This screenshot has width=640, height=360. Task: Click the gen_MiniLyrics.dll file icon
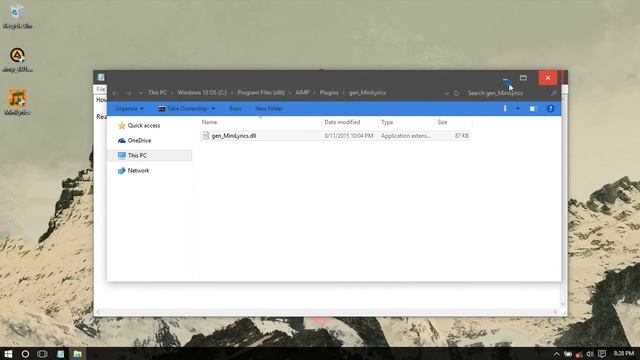[206, 136]
